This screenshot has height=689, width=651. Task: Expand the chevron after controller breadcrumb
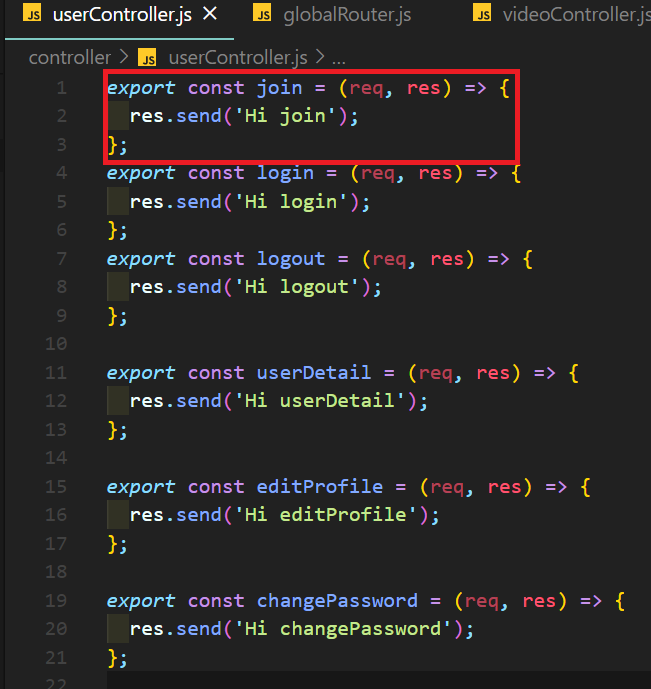124,57
